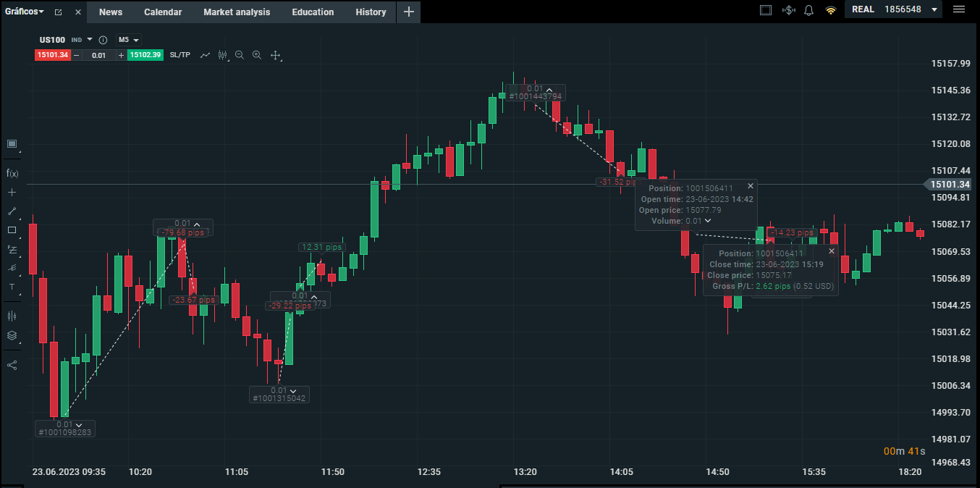Expand volume chevron in open position popup
Viewport: 980px width, 488px height.
(708, 221)
